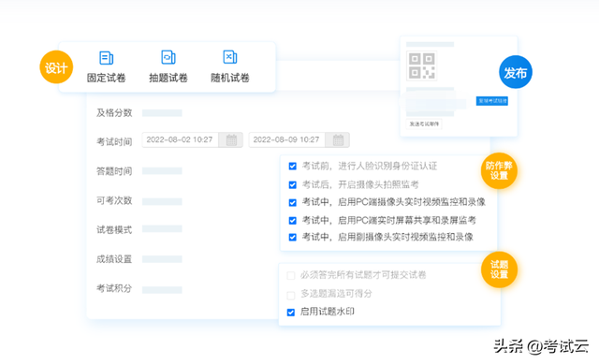The image size is (599, 364).
Task: Uncheck 副摄像头实时视频监控和录像 option
Action: [x=293, y=237]
